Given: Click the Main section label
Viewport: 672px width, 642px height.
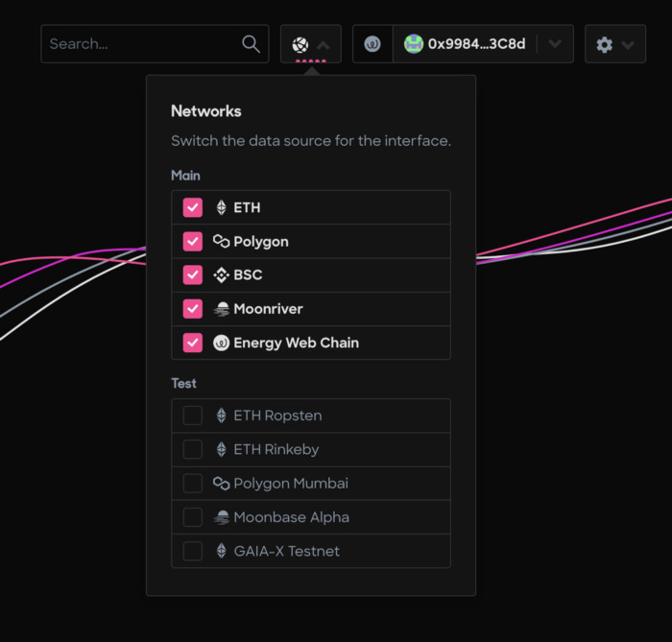Looking at the screenshot, I should pyautogui.click(x=185, y=176).
